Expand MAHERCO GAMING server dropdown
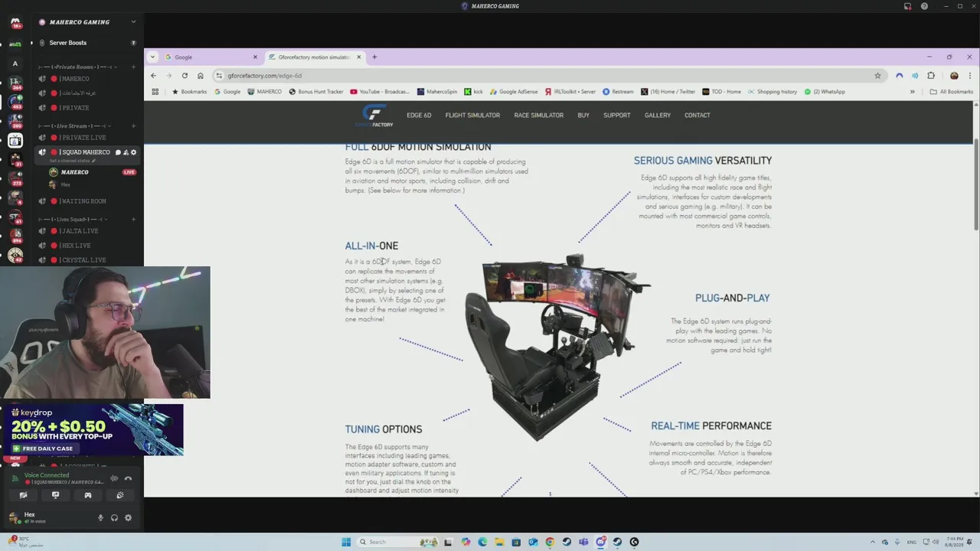The image size is (980, 551). pyautogui.click(x=133, y=21)
